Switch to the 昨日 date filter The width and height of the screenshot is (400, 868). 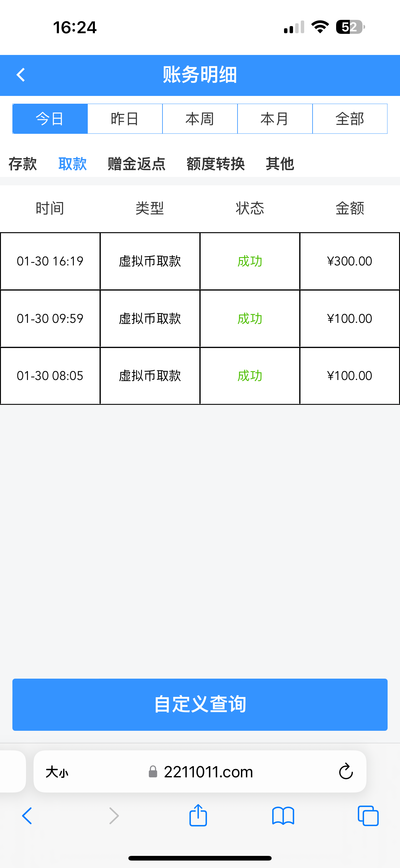coord(125,119)
